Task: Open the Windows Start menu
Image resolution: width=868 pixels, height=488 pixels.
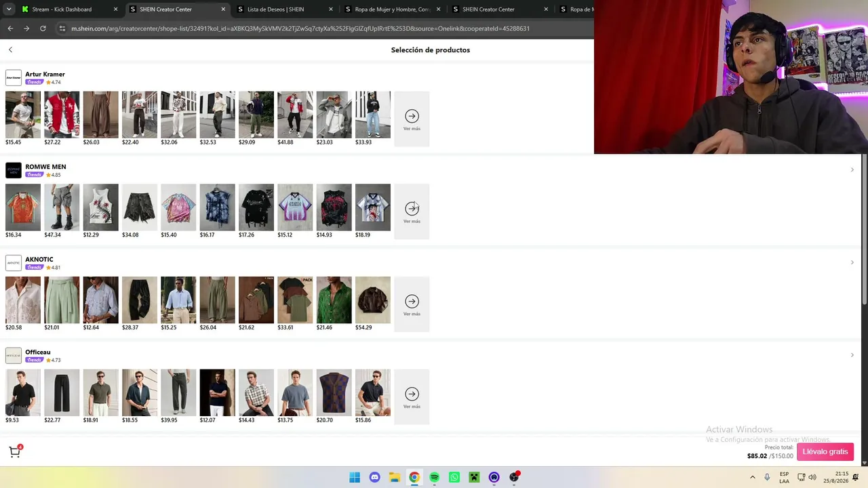Action: 355,477
